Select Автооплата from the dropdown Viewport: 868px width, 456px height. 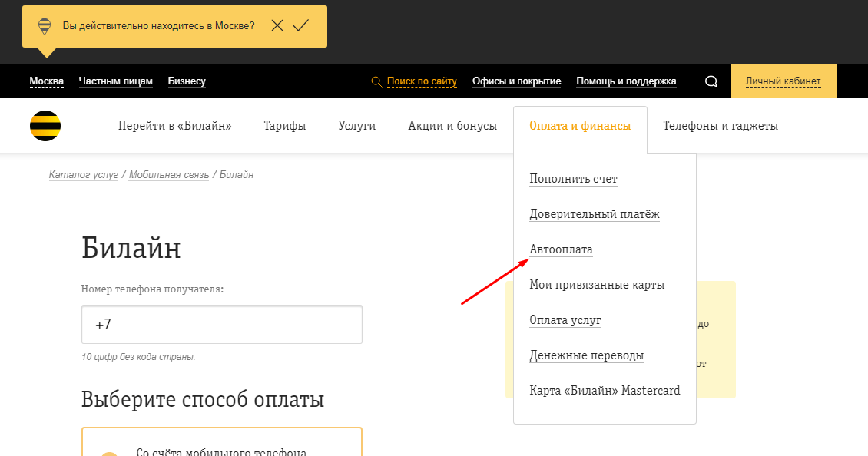(x=561, y=249)
